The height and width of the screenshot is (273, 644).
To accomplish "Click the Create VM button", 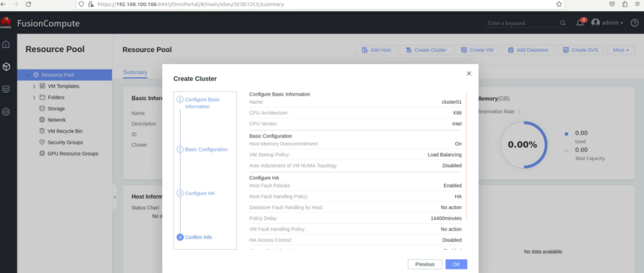I will (477, 50).
